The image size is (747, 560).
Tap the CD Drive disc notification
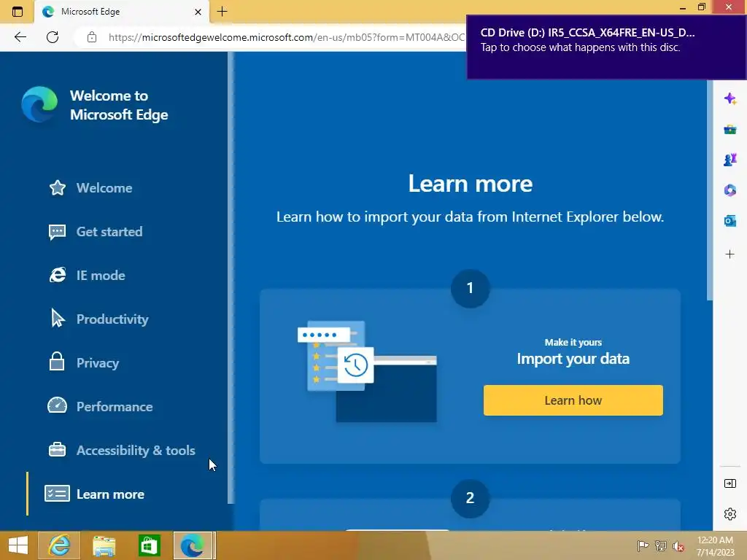coord(606,47)
